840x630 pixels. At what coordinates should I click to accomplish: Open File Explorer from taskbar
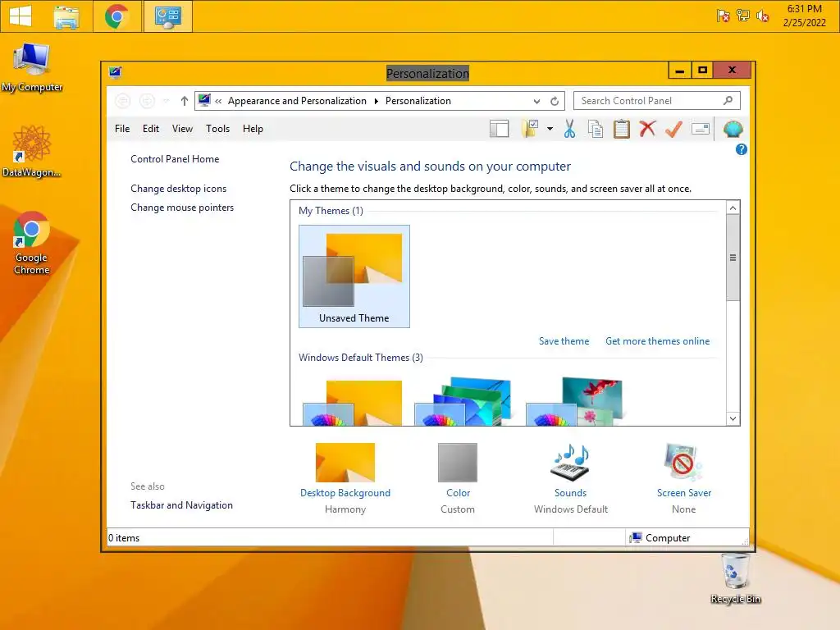(66, 16)
